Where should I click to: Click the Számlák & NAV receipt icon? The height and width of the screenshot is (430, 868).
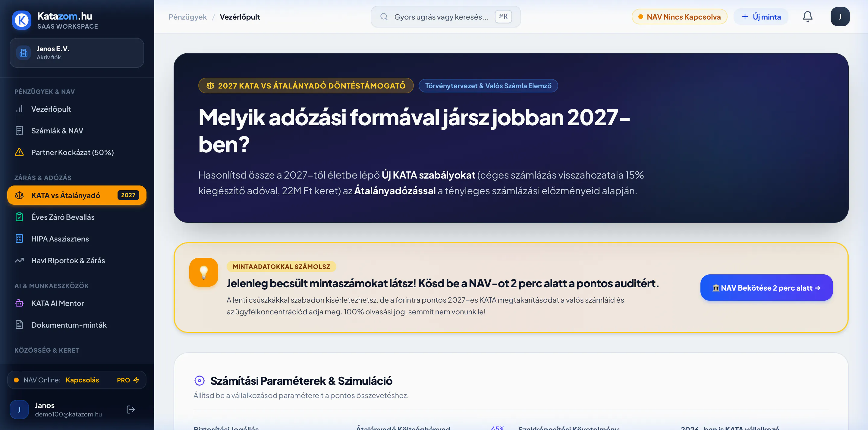pyautogui.click(x=19, y=131)
